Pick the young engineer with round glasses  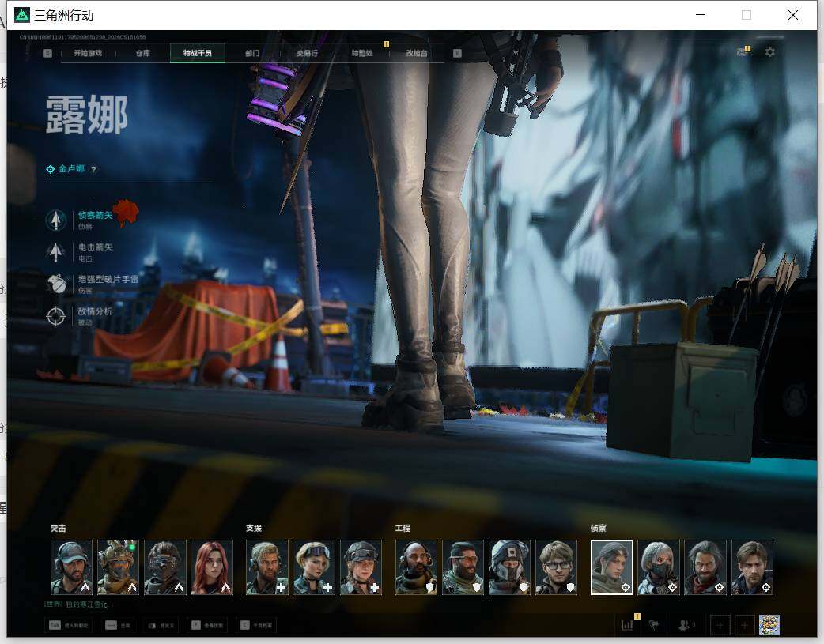tap(557, 567)
